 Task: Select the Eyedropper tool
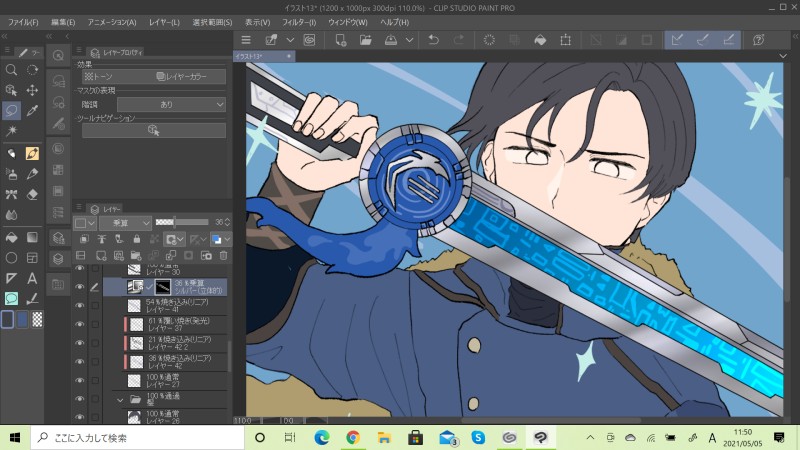coord(32,110)
